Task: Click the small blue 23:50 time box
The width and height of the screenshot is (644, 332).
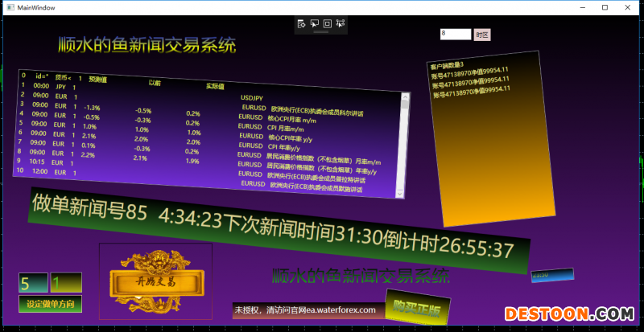Action: pyautogui.click(x=551, y=275)
